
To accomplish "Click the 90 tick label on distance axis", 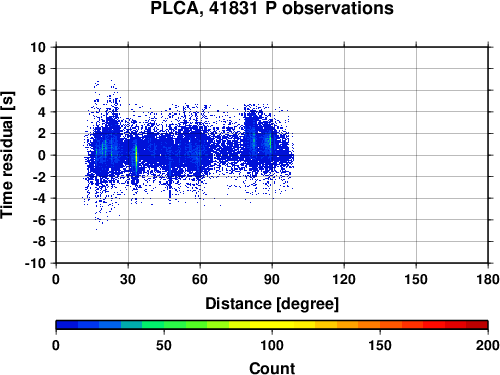I will click(x=272, y=279).
